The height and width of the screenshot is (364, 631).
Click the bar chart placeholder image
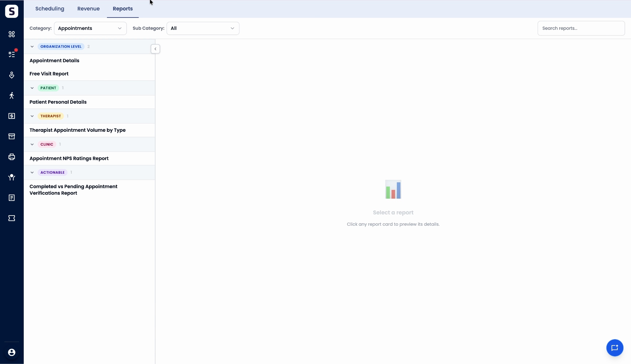393,189
